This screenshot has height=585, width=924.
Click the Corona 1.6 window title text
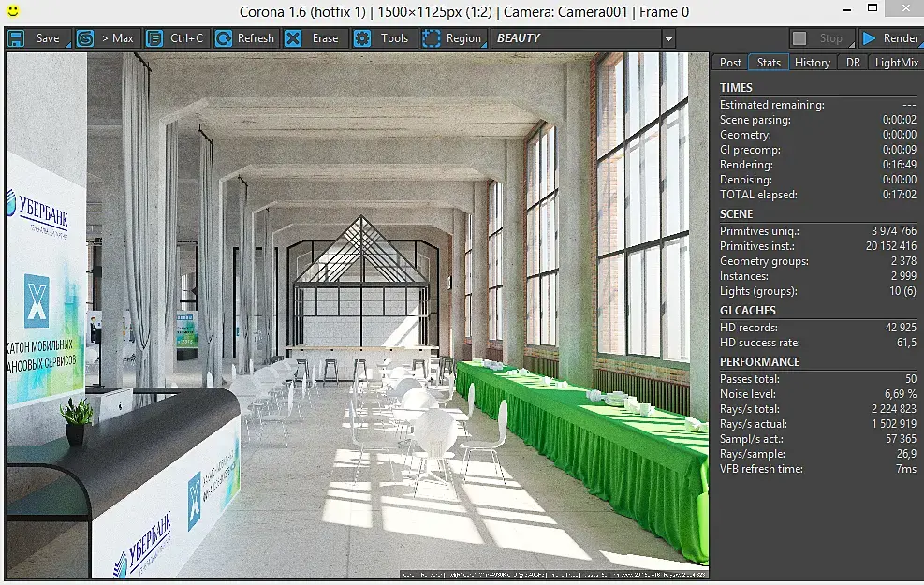(463, 12)
